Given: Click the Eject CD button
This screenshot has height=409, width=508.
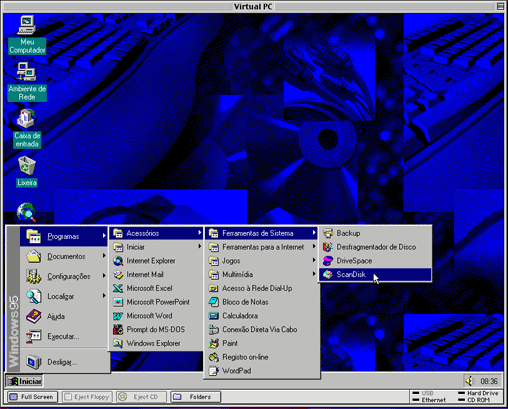Looking at the screenshot, I should click(141, 397).
